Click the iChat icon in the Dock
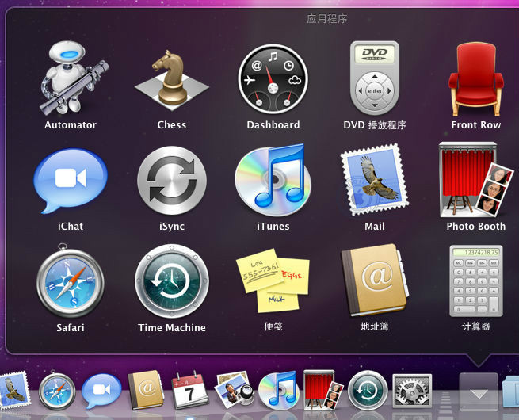The image size is (519, 420). (101, 391)
